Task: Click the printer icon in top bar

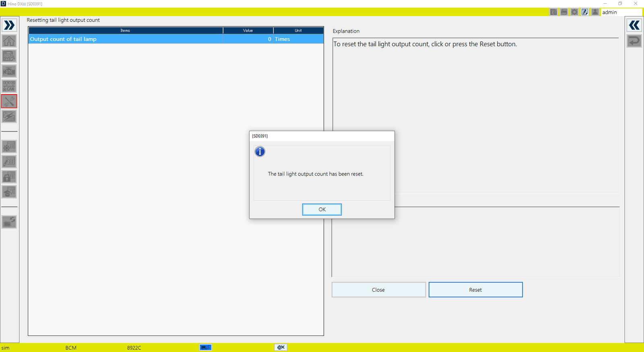Action: coord(564,12)
